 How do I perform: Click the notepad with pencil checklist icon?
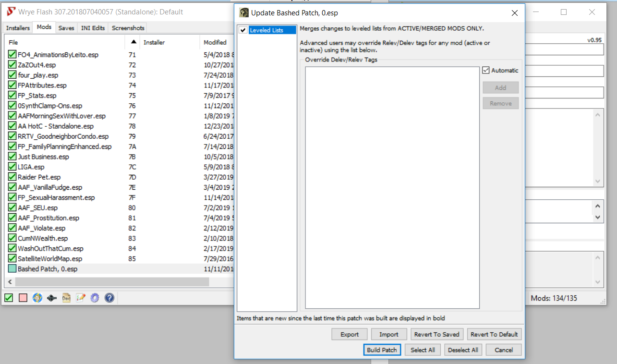(x=81, y=298)
